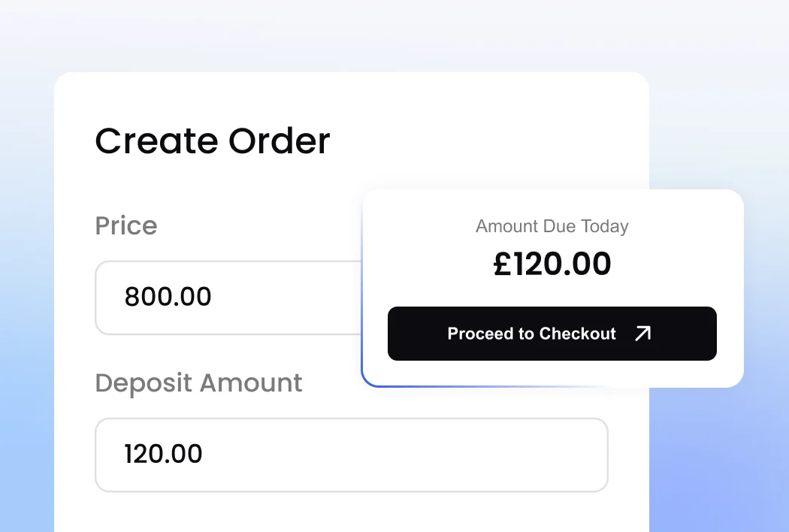Click the Deposit Amount label
This screenshot has height=532, width=789.
pos(198,383)
